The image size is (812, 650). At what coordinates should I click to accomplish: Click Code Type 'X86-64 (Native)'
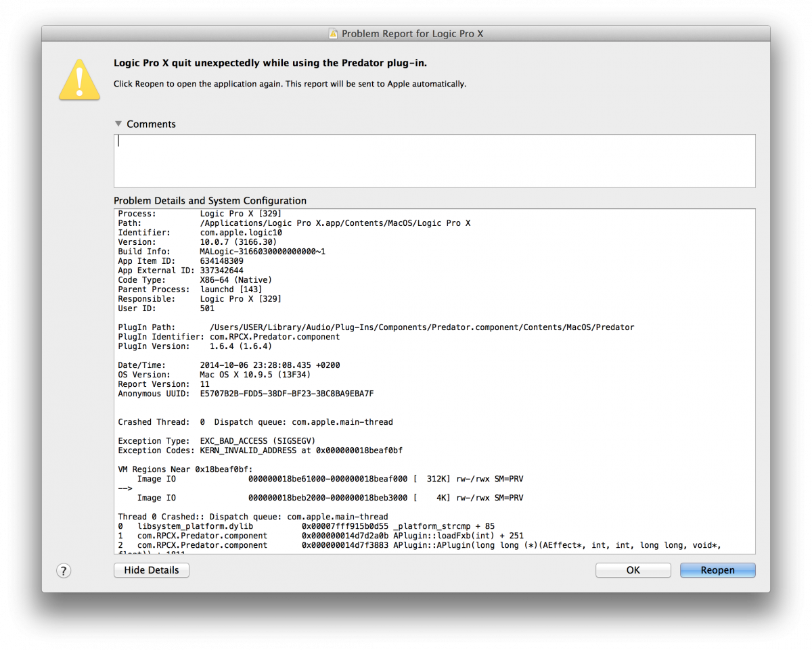(236, 280)
